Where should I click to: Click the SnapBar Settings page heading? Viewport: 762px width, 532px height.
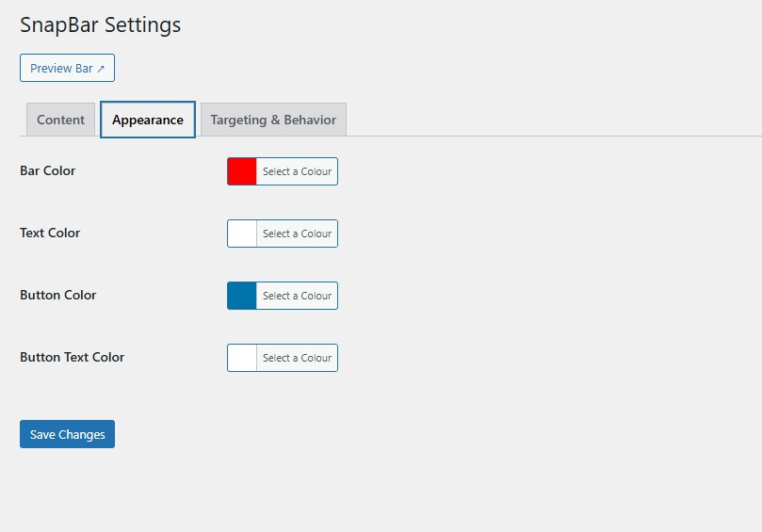point(100,25)
